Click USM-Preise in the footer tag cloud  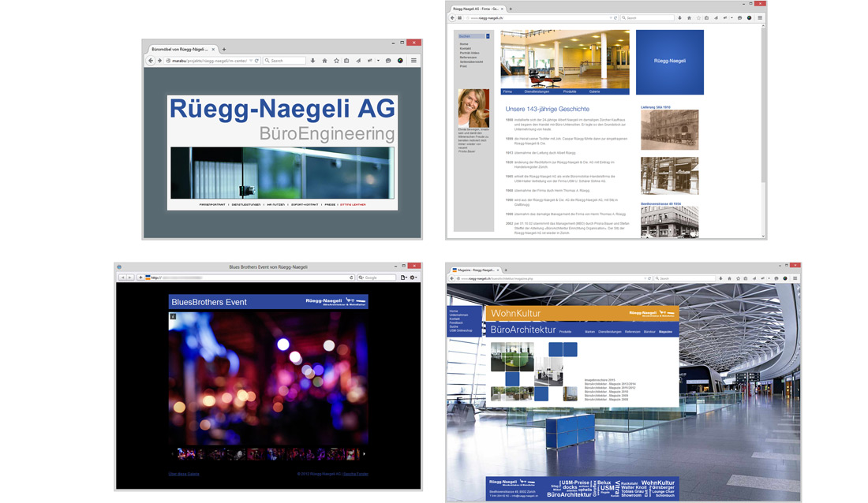pos(576,483)
